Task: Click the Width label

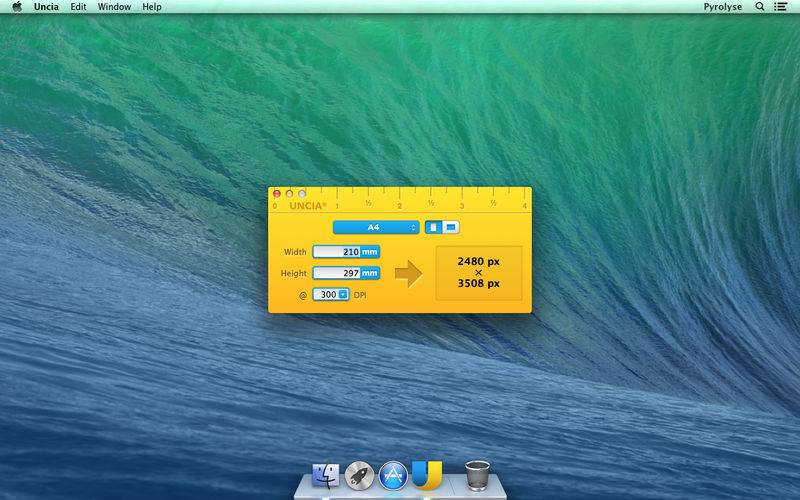Action: [295, 252]
